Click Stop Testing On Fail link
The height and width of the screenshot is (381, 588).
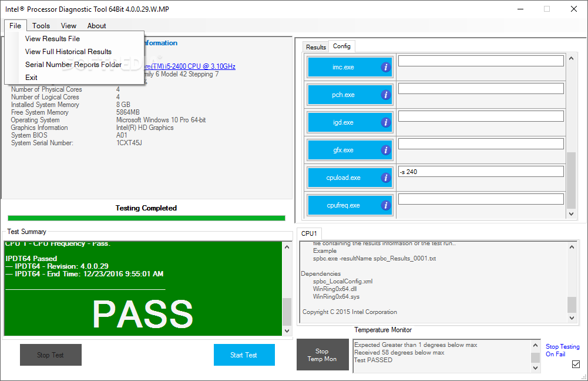click(x=562, y=350)
